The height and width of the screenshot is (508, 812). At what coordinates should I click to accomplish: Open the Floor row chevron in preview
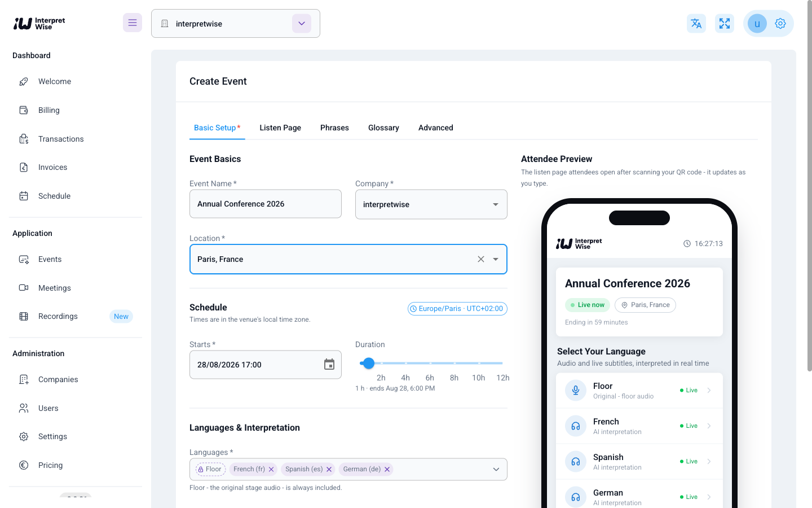(x=709, y=390)
